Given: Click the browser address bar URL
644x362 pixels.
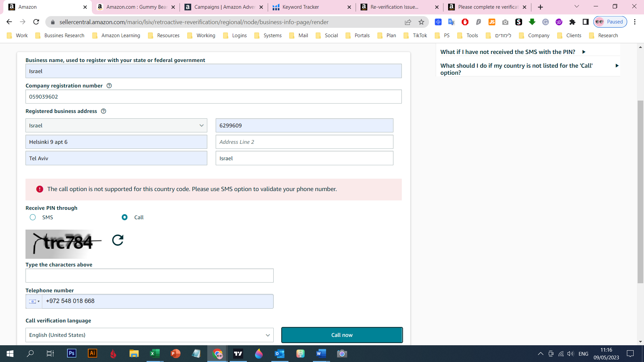Looking at the screenshot, I should [194, 22].
